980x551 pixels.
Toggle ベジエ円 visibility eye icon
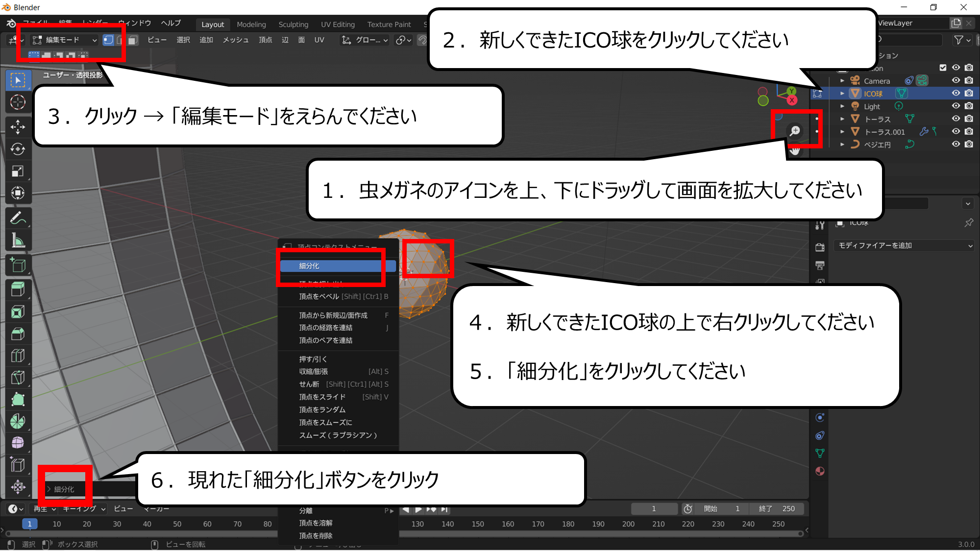[x=955, y=144]
